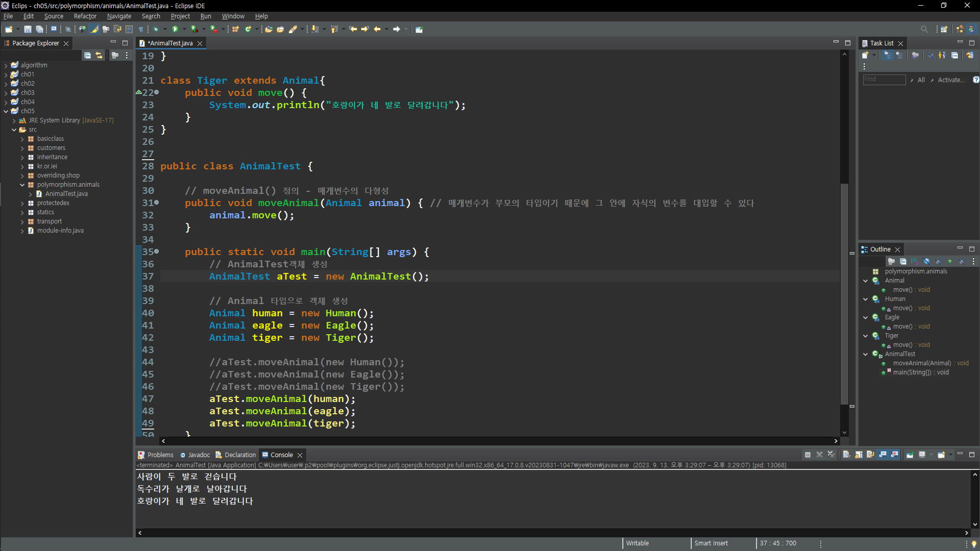Click the Find field in Task List
Image resolution: width=980 pixels, height=551 pixels.
[x=884, y=80]
